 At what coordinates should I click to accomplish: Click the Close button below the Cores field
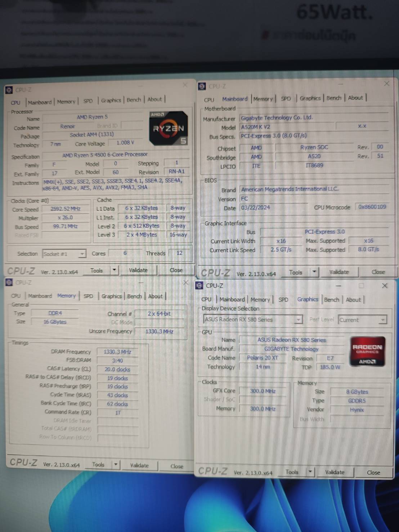(176, 270)
